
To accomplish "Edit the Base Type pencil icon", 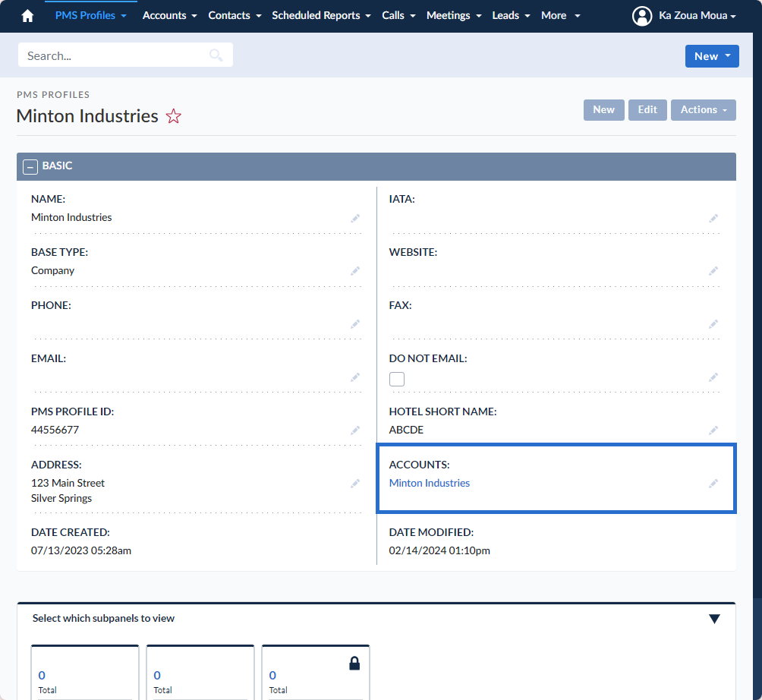I will [x=355, y=271].
